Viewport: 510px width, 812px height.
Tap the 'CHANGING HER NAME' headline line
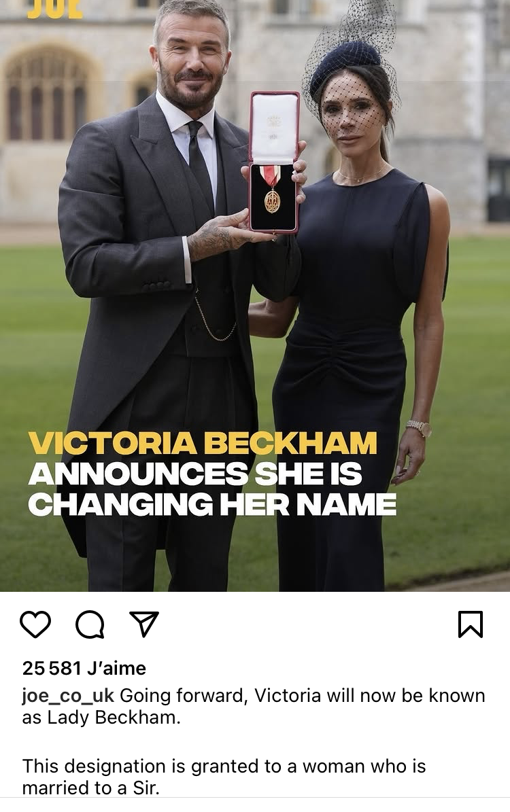pyautogui.click(x=212, y=504)
